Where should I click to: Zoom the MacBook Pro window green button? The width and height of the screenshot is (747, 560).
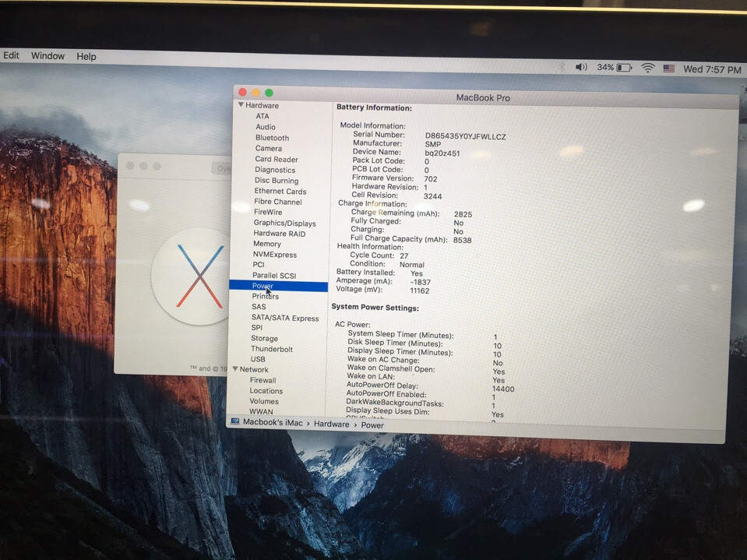[x=270, y=93]
